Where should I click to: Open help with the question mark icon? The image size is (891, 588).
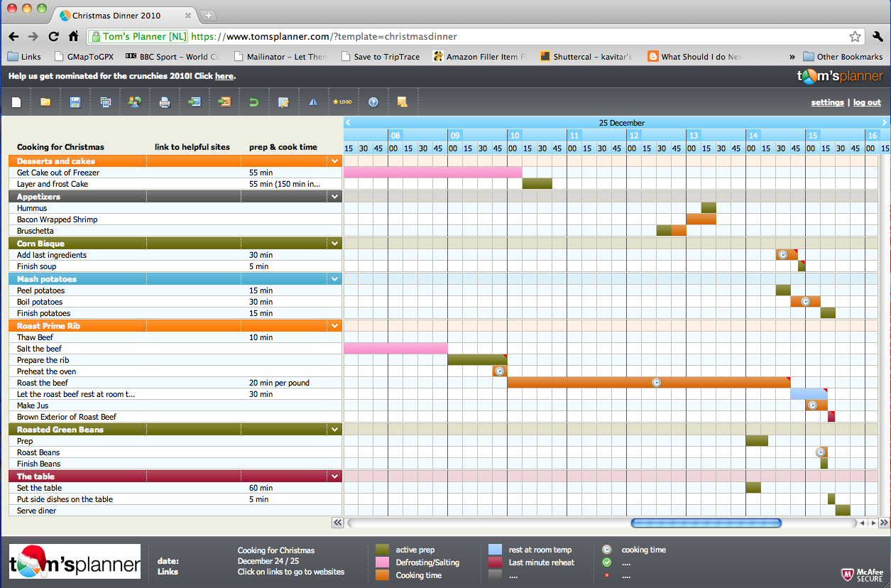pyautogui.click(x=373, y=102)
